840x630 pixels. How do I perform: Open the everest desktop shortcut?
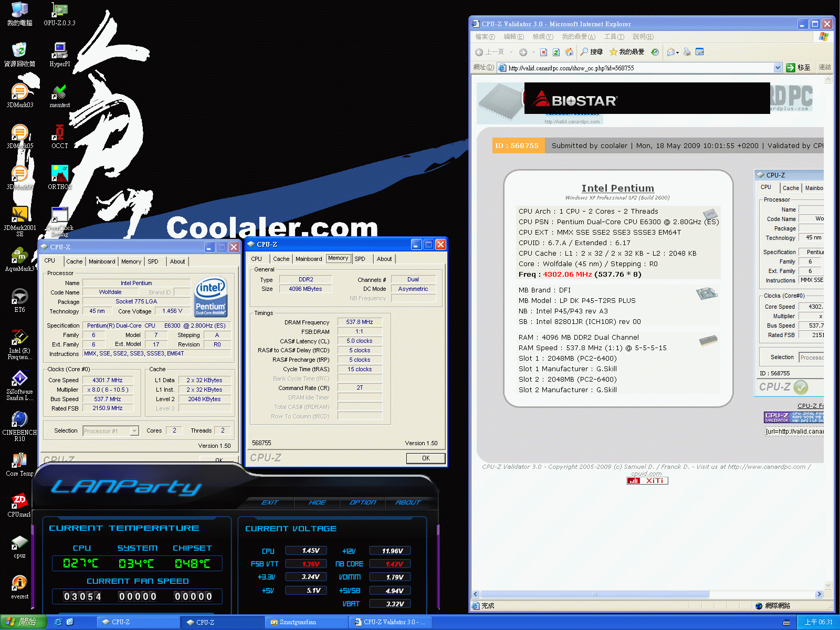click(19, 587)
